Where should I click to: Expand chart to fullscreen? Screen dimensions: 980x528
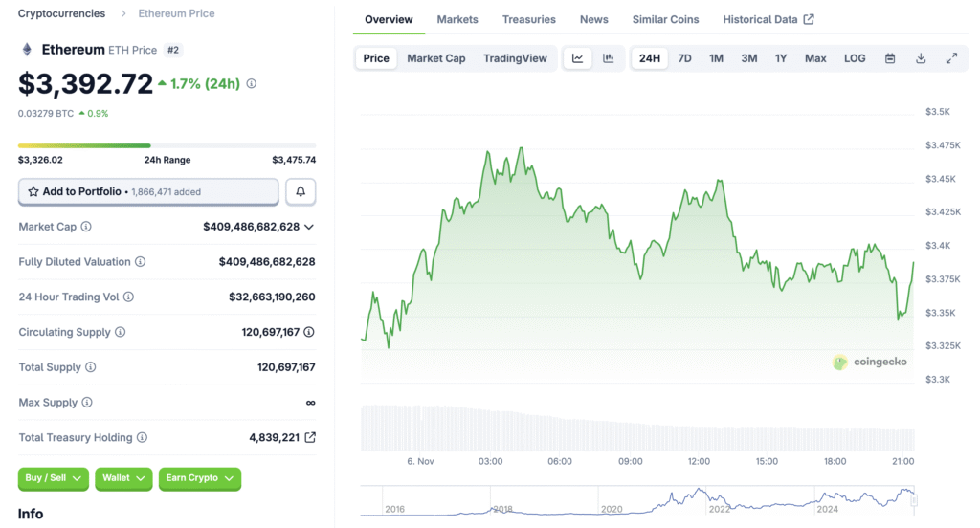click(x=951, y=58)
